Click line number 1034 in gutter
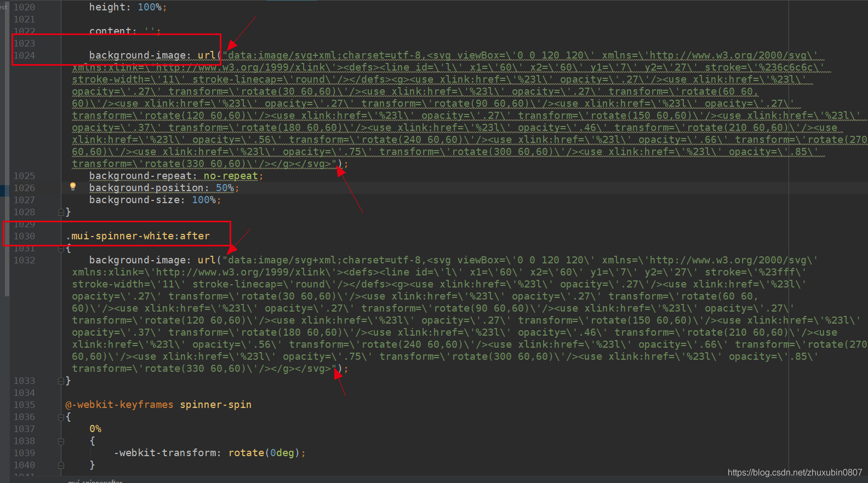This screenshot has width=868, height=483. click(24, 393)
